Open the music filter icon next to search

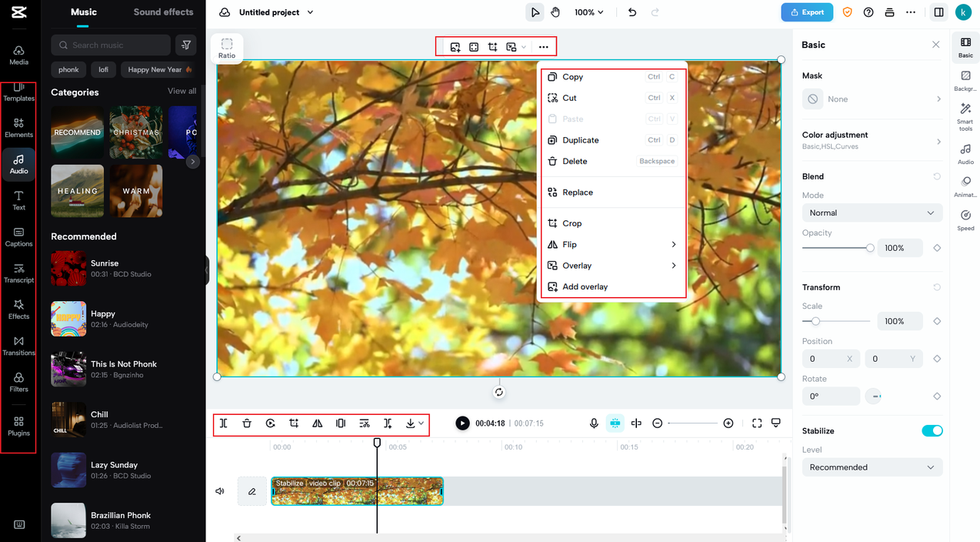pos(185,45)
